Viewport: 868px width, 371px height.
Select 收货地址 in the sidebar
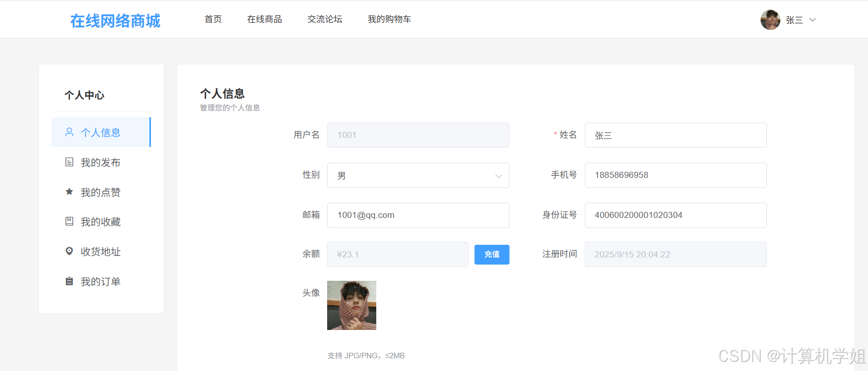101,251
